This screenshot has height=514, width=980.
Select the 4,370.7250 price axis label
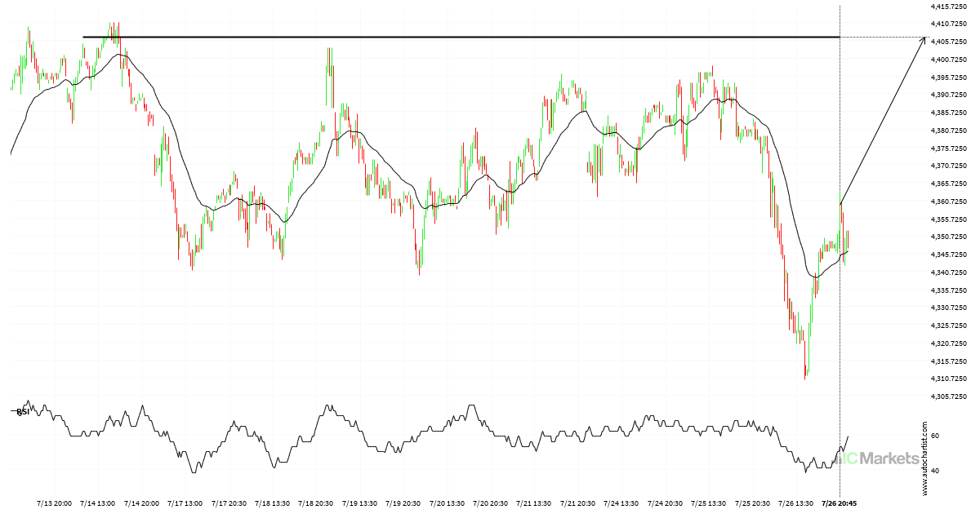(x=949, y=166)
